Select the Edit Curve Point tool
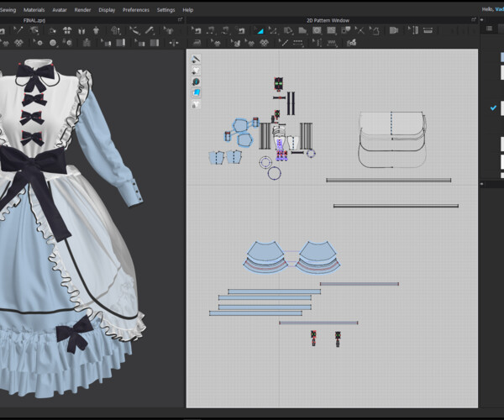This screenshot has height=420, width=504. click(x=273, y=31)
